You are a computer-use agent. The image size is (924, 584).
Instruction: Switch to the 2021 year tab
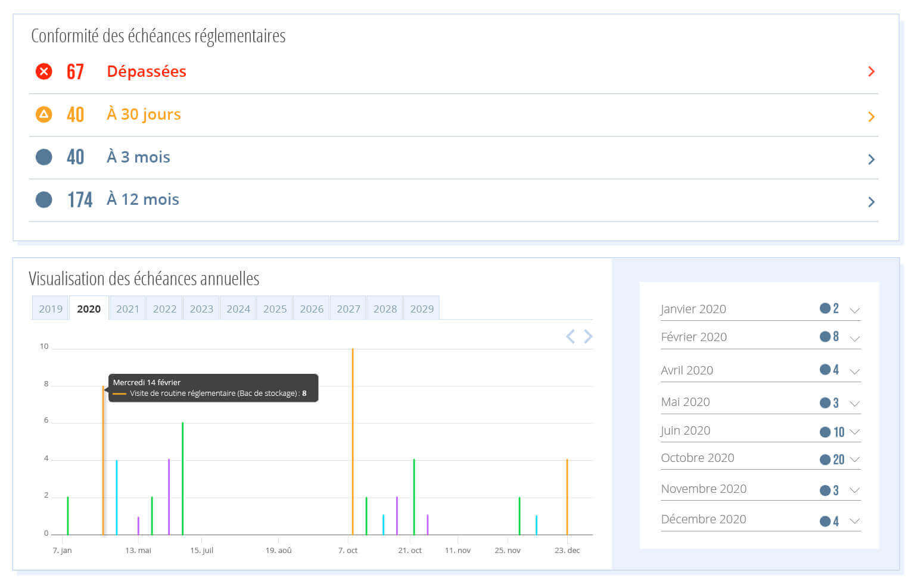(127, 308)
